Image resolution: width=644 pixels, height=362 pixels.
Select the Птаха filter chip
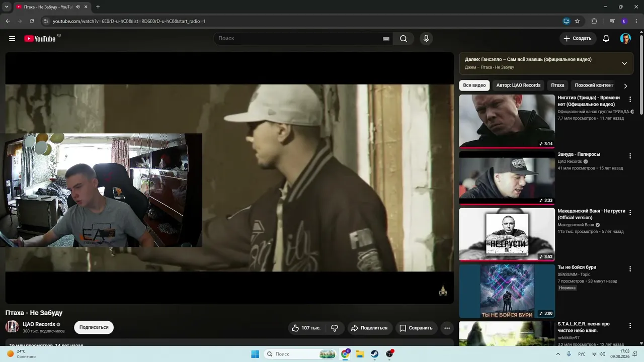[557, 85]
